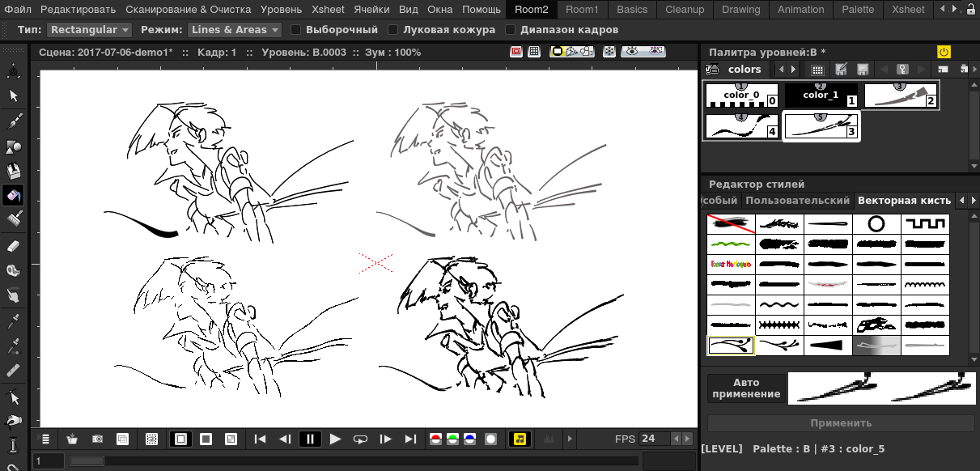Click the Freeze snowflake icon
This screenshot has height=471, width=980.
tap(609, 52)
